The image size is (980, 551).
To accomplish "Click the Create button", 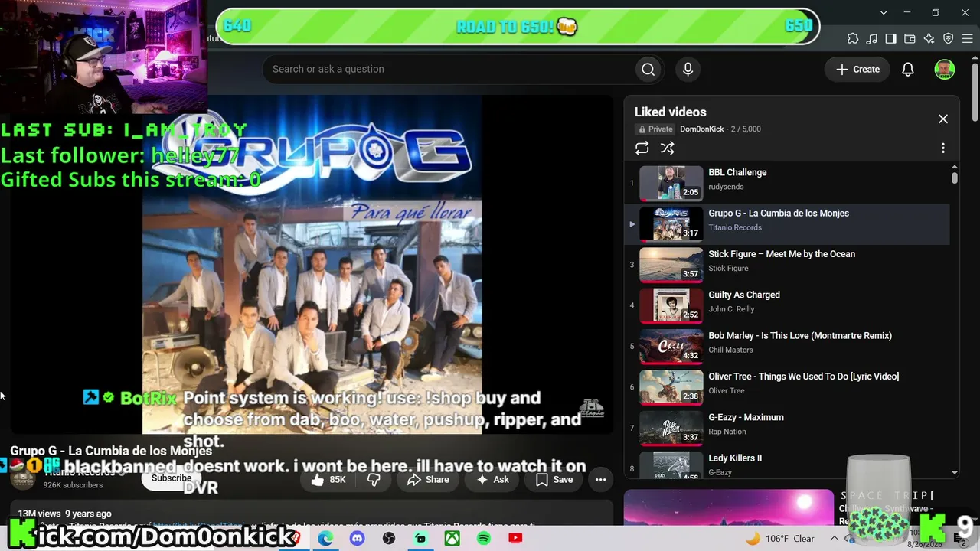I will coord(857,69).
